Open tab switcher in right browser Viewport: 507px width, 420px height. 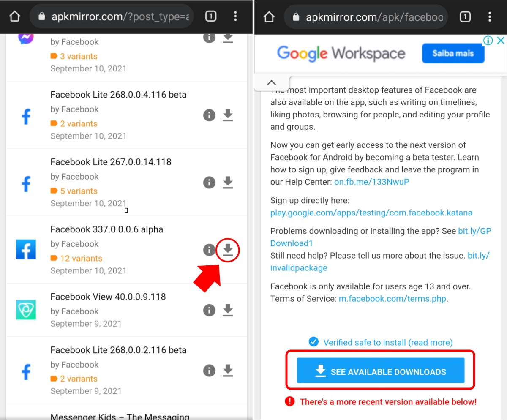click(465, 16)
